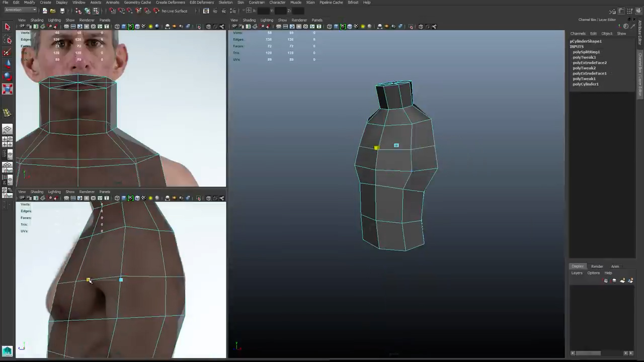This screenshot has width=644, height=362.
Task: Toggle textured display in perspective panel
Action: click(x=356, y=27)
